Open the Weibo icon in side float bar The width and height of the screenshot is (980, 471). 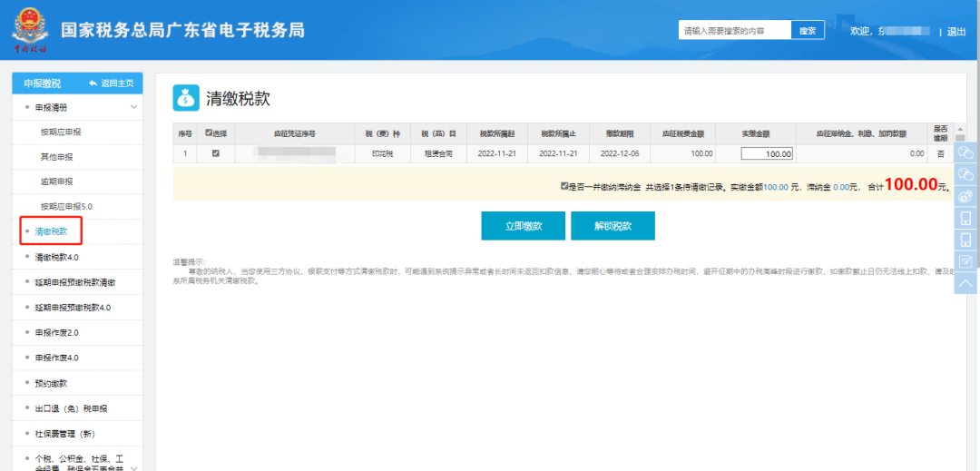[x=966, y=196]
